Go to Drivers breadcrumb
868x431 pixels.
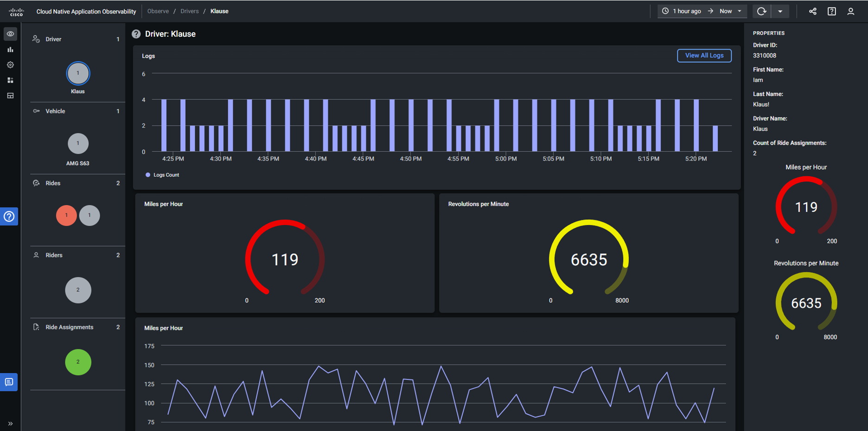point(189,11)
